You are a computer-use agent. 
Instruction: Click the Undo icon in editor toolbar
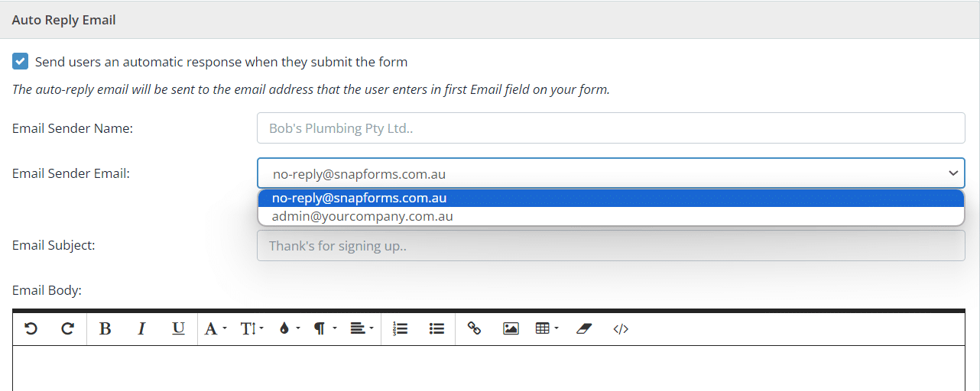tap(31, 328)
